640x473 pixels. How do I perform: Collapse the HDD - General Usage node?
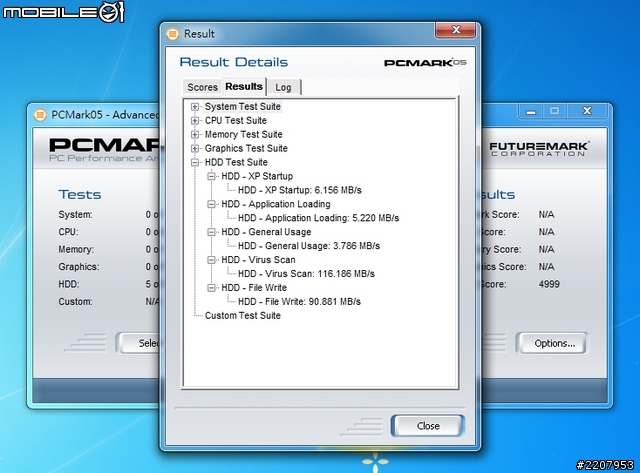tap(211, 232)
